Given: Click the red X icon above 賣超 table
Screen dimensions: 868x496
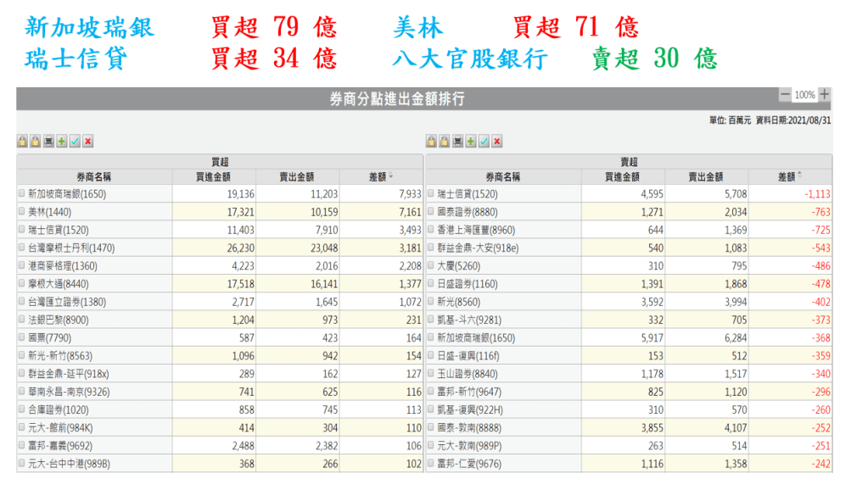Looking at the screenshot, I should 496,141.
